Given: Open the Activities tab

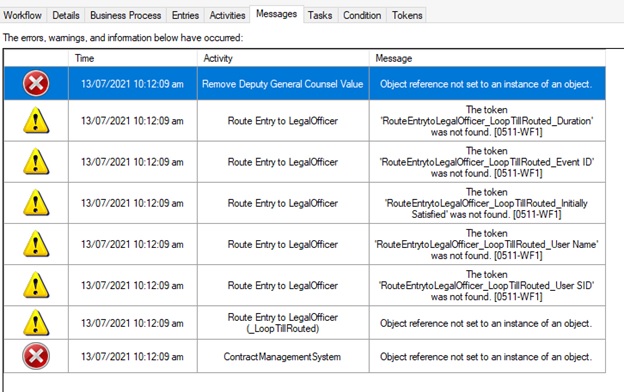Looking at the screenshot, I should pyautogui.click(x=227, y=15).
